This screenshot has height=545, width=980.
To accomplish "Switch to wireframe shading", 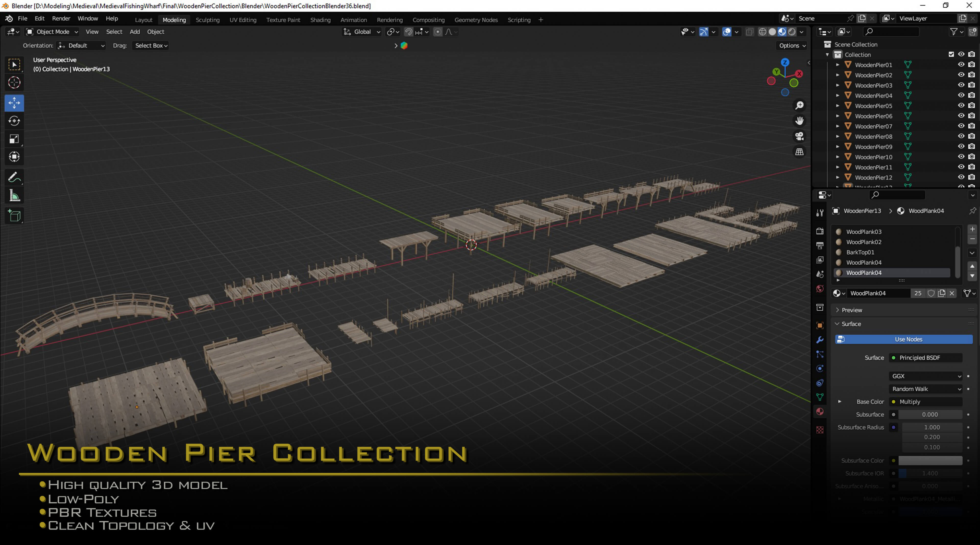I will coord(762,32).
